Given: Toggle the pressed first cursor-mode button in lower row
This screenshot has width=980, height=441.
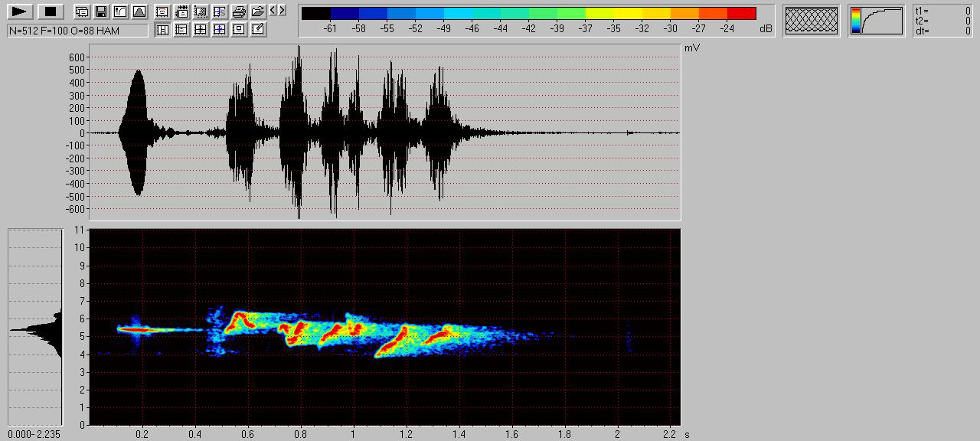Looking at the screenshot, I should coord(162,30).
